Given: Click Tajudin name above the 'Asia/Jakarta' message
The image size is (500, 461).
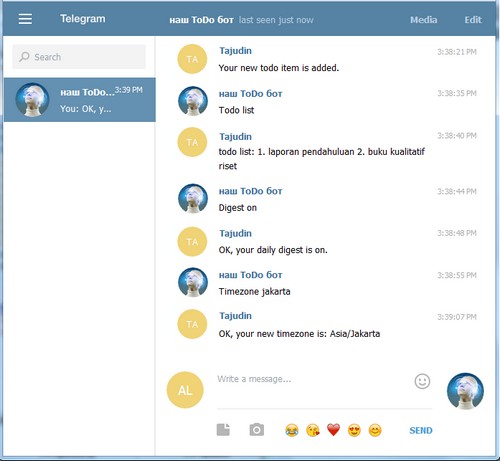Looking at the screenshot, I should tap(235, 316).
